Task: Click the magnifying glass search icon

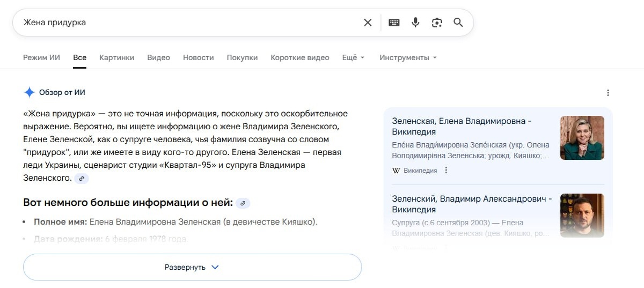Action: [x=458, y=23]
